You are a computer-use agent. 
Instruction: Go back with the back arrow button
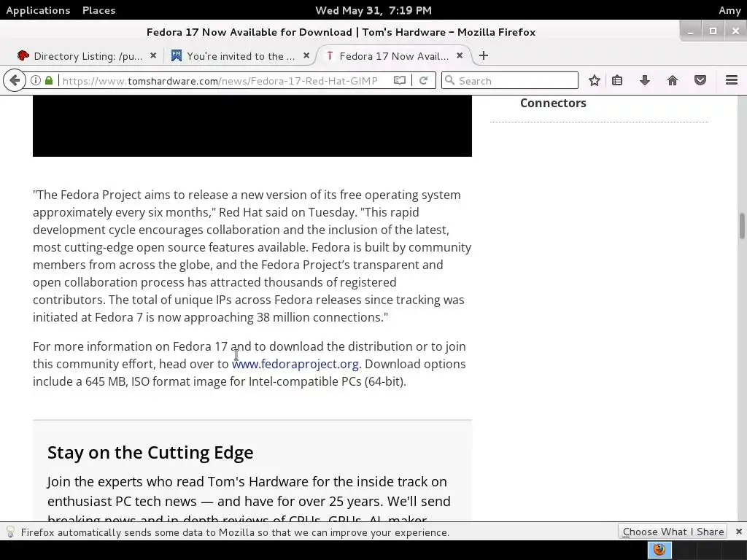[15, 80]
